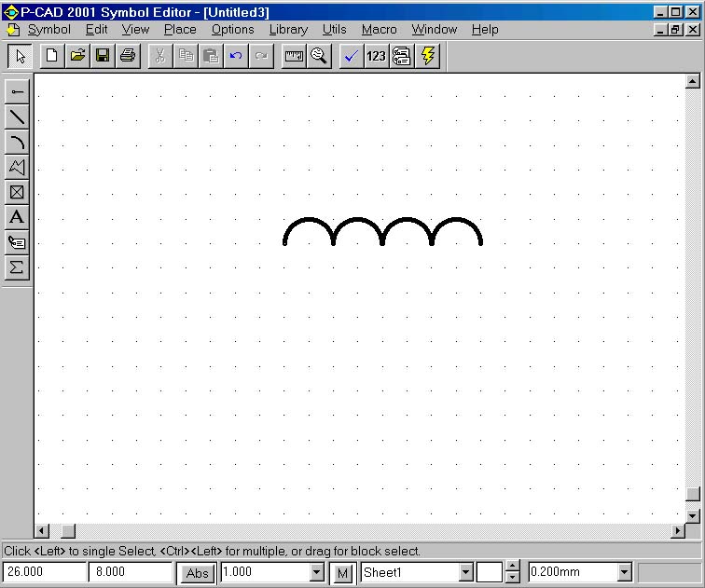
Task: Open the View menu
Action: [x=135, y=30]
